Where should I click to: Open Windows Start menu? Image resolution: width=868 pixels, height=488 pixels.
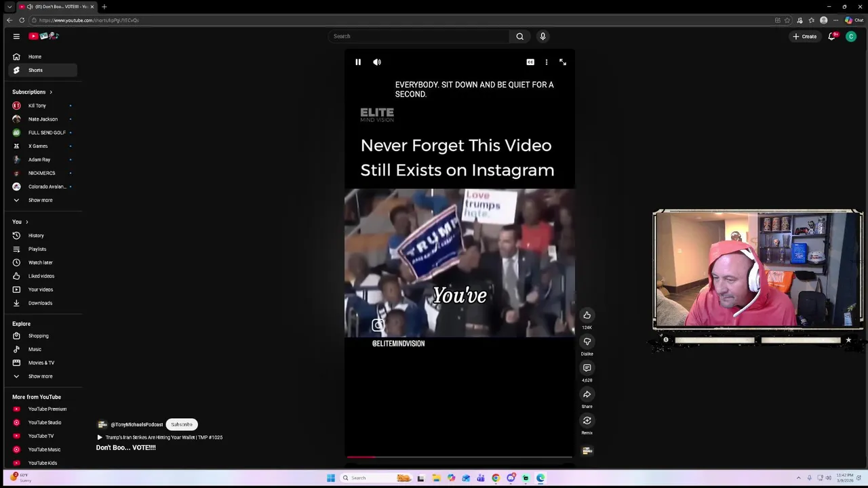331,479
